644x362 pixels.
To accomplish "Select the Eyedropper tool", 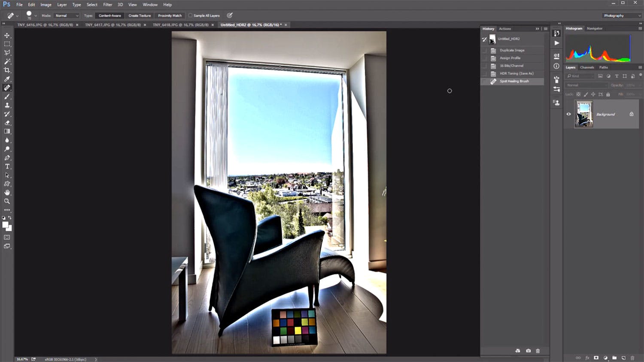I will (7, 79).
